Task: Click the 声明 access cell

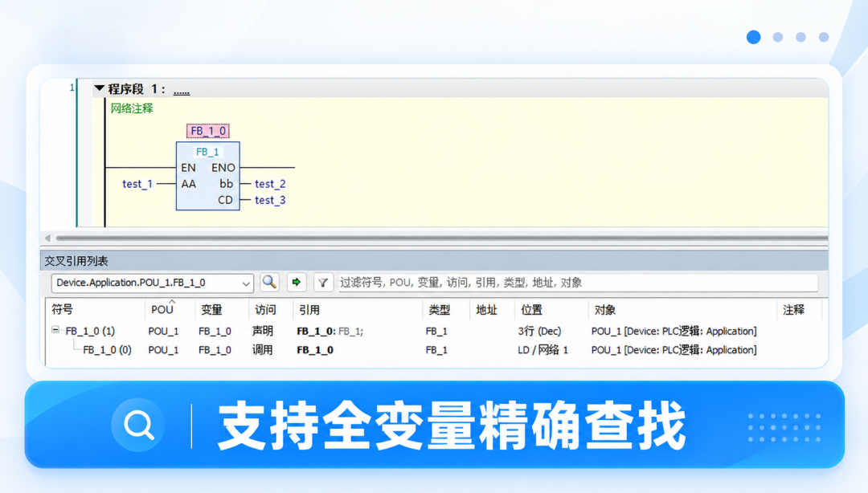Action: coord(262,331)
